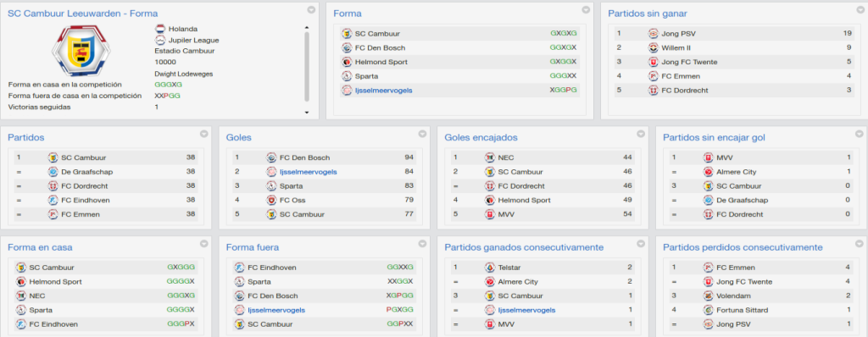868x337 pixels.
Task: Click Volendam crest in Partidos perdidos consecutivamente
Action: tap(708, 296)
